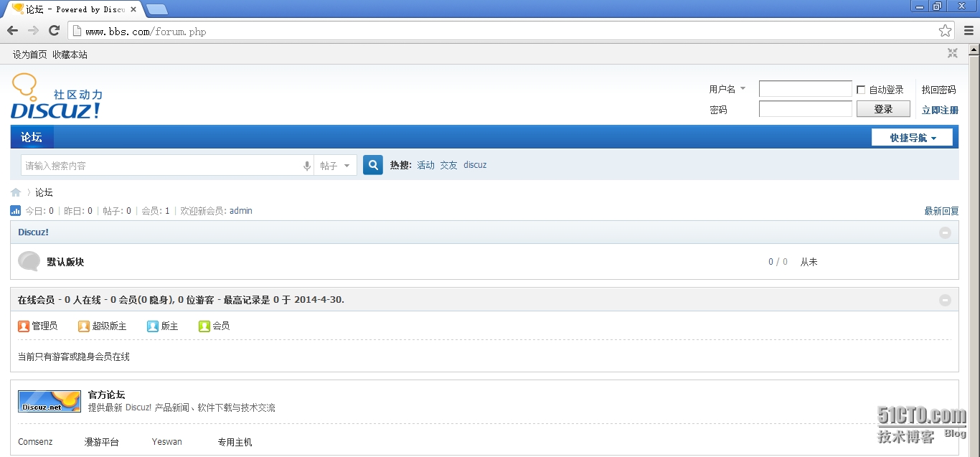Viewport: 980px width, 457px height.
Task: Click the 登录 button
Action: 883,109
